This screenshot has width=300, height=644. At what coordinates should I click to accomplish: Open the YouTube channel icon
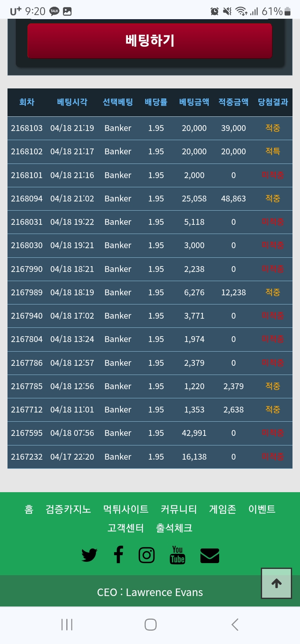point(177,555)
